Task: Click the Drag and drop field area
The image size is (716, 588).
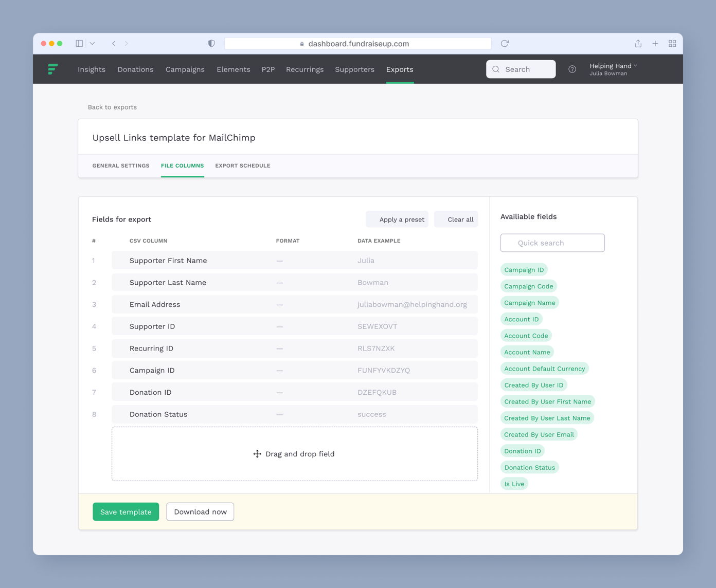Action: pyautogui.click(x=295, y=454)
